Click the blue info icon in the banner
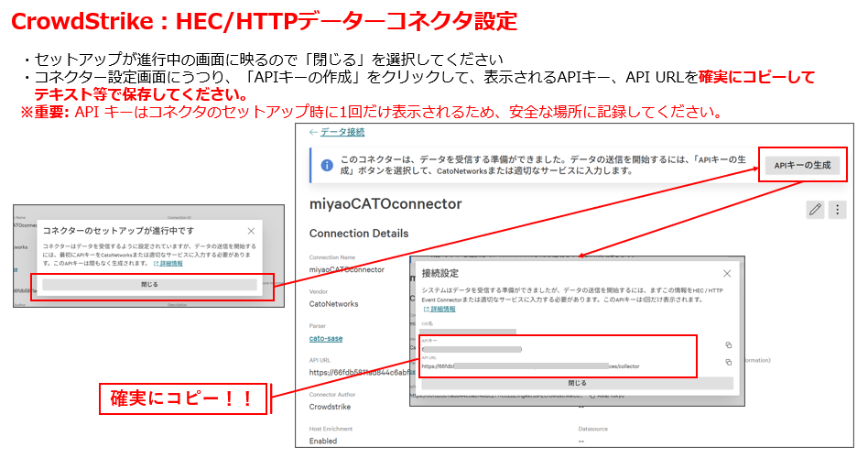The height and width of the screenshot is (469, 868). 326,165
